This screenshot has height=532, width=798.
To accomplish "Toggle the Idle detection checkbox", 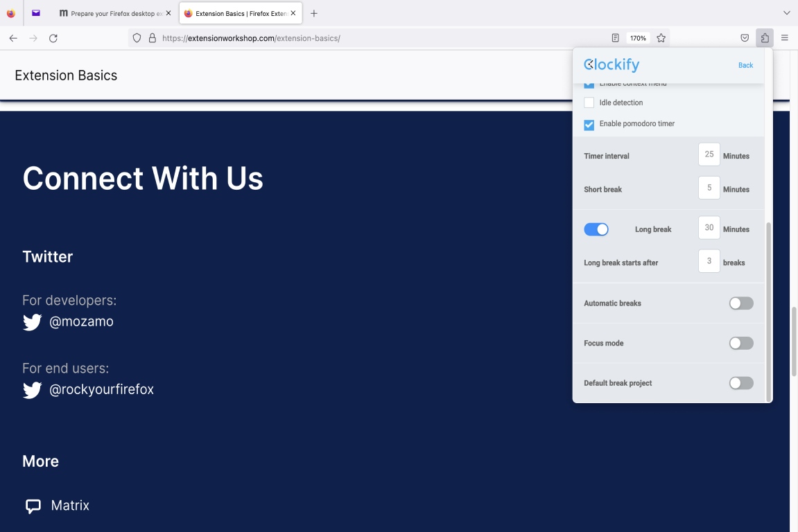I will coord(589,103).
